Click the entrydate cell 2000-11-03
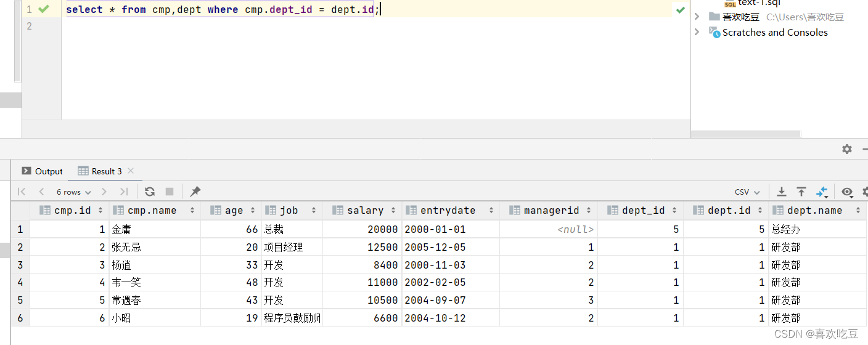 (450, 265)
